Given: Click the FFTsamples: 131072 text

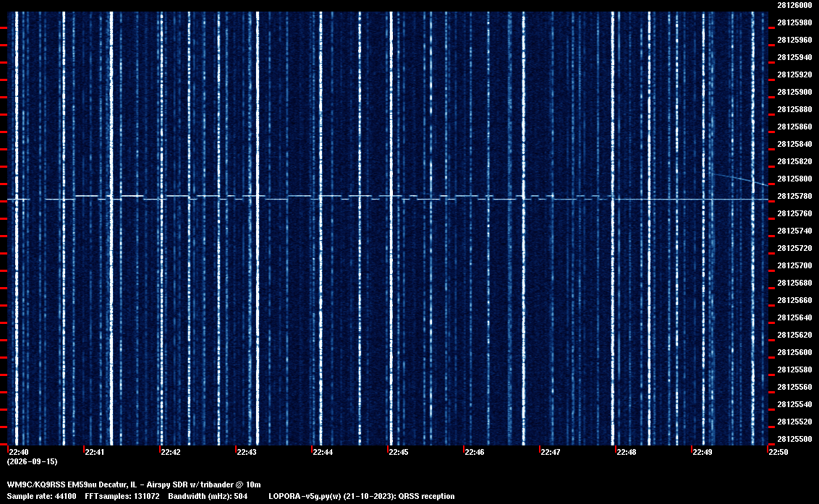Looking at the screenshot, I should pyautogui.click(x=122, y=496).
